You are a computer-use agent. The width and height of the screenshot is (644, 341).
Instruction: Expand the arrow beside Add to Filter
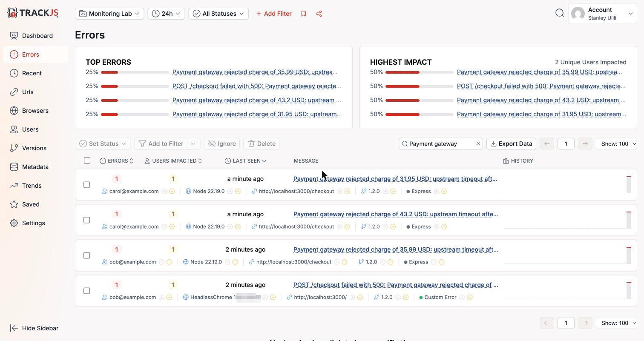point(193,144)
